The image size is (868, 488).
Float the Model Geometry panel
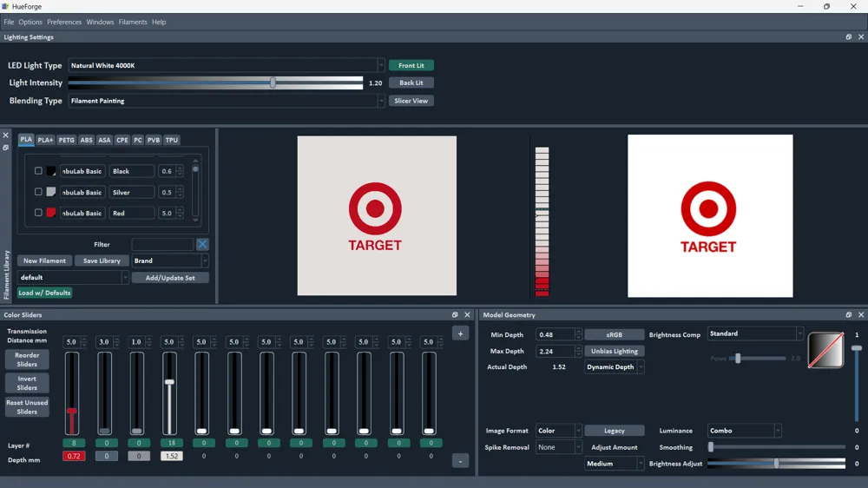(x=849, y=314)
